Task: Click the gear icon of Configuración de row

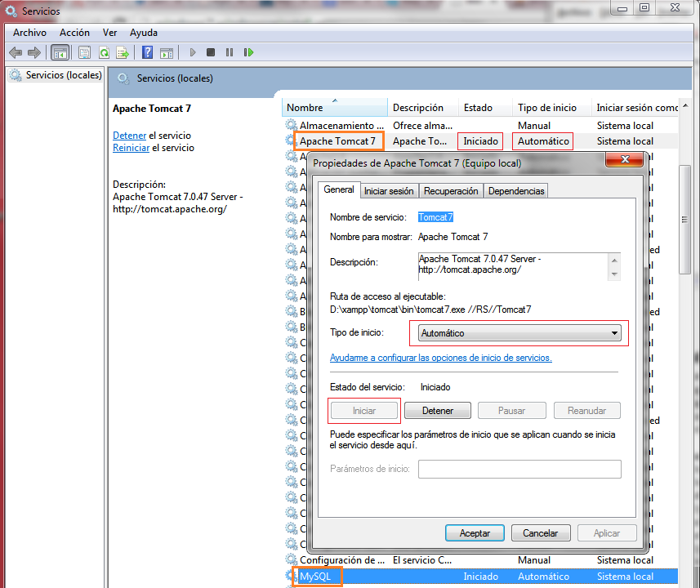Action: click(x=291, y=560)
